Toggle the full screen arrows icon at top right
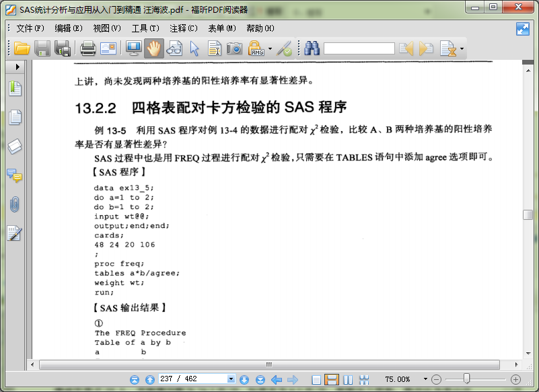The height and width of the screenshot is (392, 539). (522, 29)
